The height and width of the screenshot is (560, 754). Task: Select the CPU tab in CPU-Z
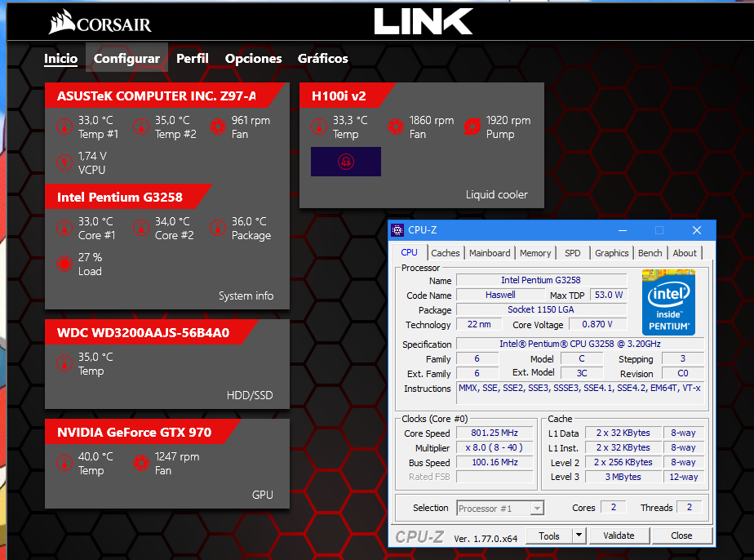click(x=409, y=252)
